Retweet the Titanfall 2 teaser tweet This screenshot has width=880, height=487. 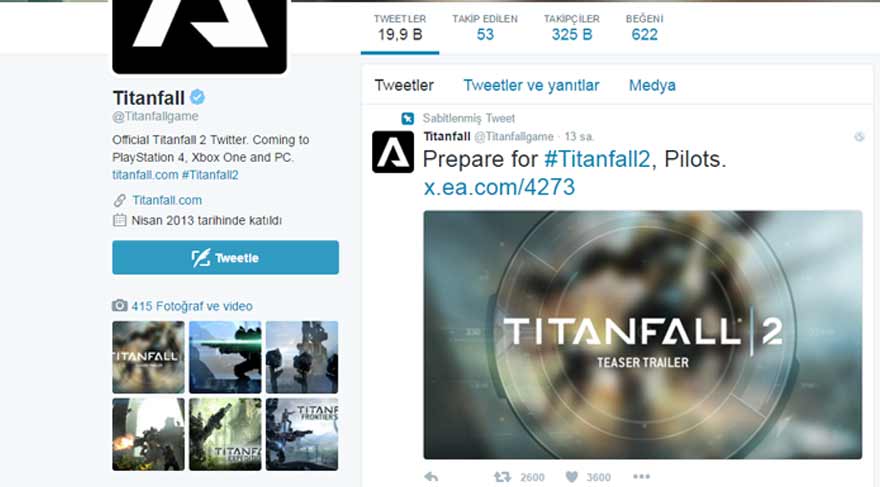(502, 477)
